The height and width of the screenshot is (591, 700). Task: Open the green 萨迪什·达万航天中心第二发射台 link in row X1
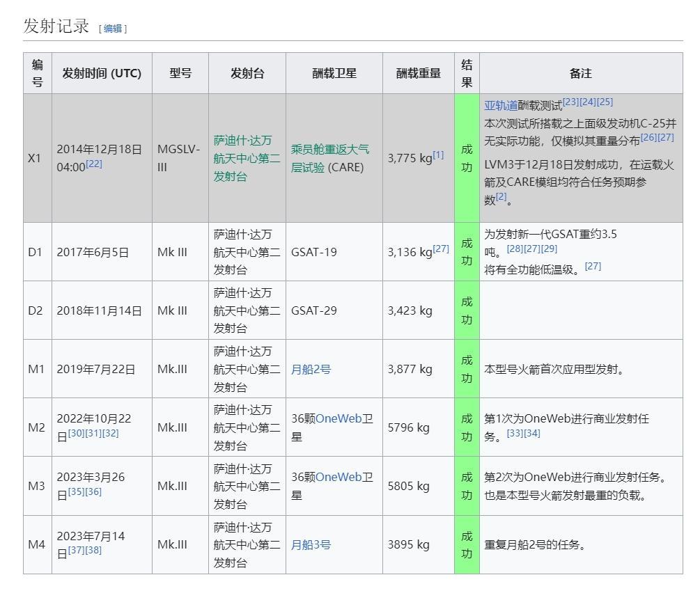[x=247, y=159]
